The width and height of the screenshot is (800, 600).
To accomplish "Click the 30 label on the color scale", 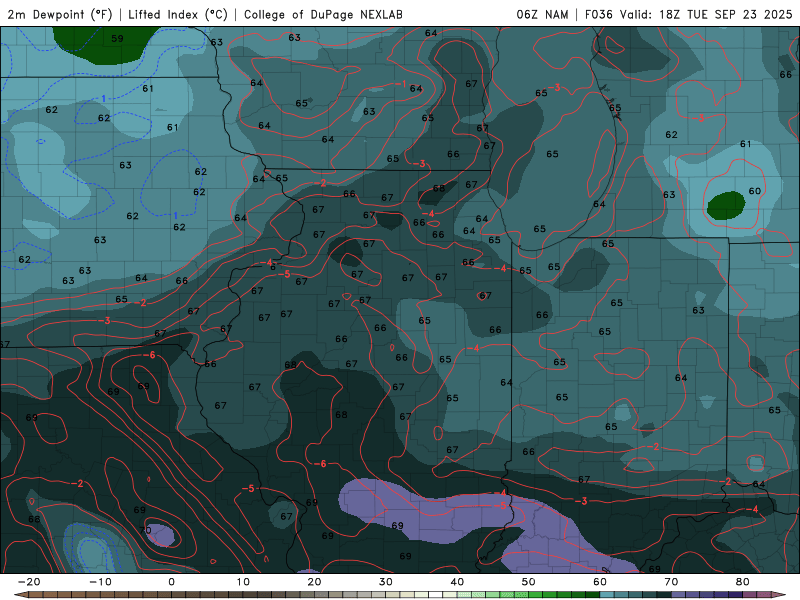I will coord(386,582).
